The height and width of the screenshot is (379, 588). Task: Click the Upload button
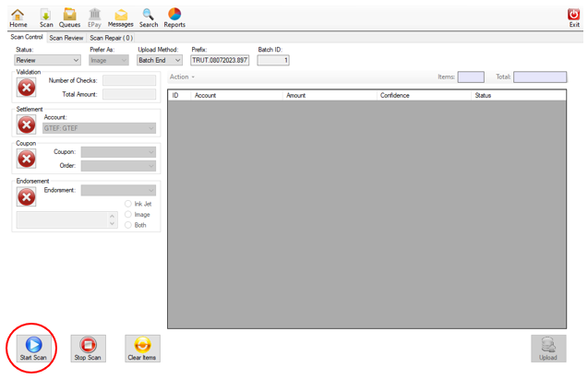coord(548,349)
